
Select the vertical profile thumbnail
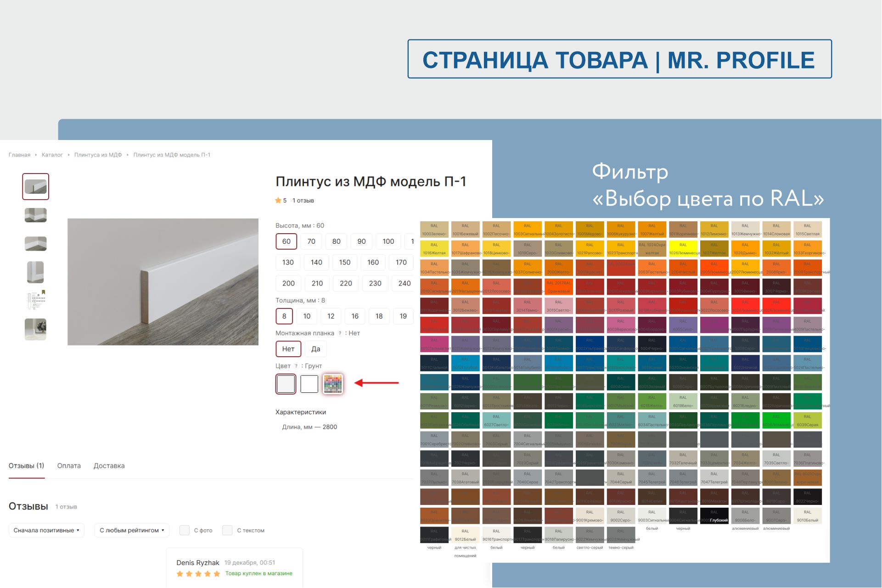pos(36,272)
